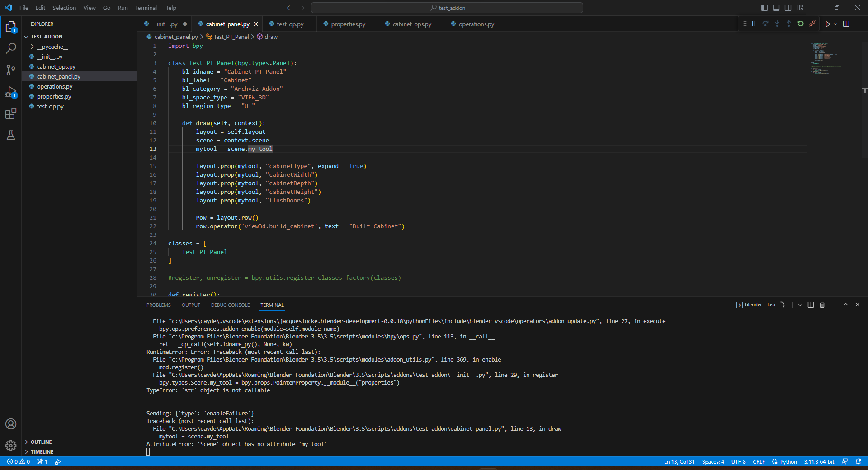The width and height of the screenshot is (868, 470).
Task: Toggle the secondary side bar layout
Action: pyautogui.click(x=788, y=8)
